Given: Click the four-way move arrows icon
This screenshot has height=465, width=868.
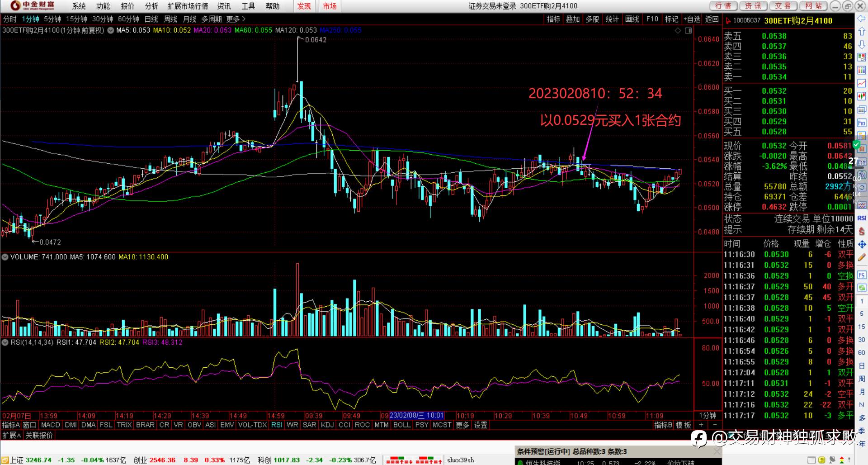Looking at the screenshot, I should point(862,244).
